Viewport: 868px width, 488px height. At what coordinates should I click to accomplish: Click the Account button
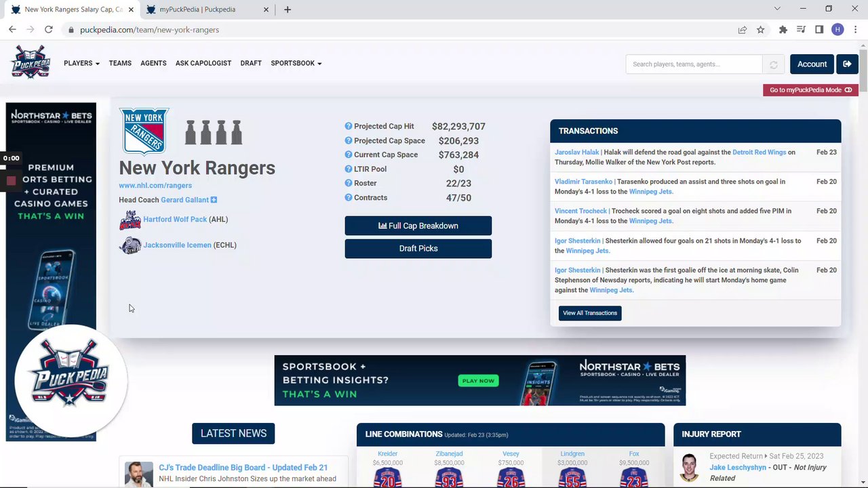click(812, 64)
